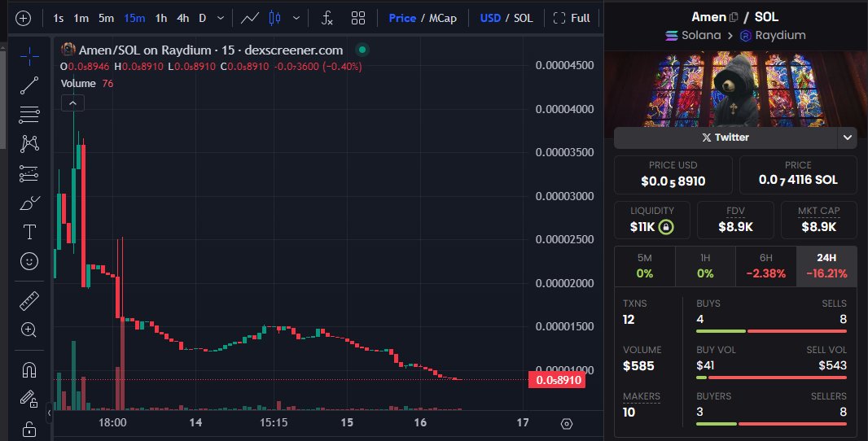Select the pattern drawing tool
Screen dimensions: 868x441
pos(29,144)
